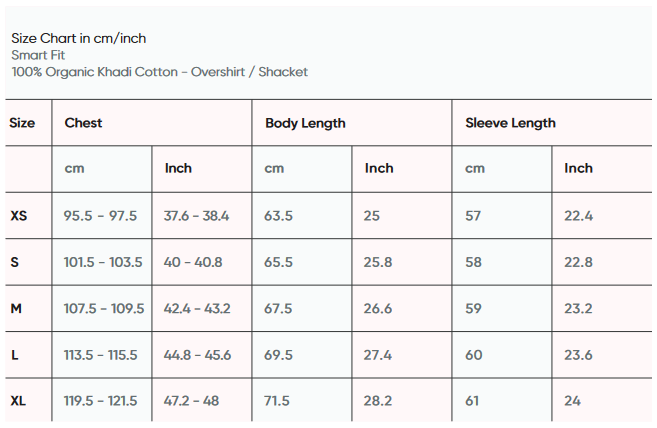This screenshot has width=657, height=428.
Task: Select the M chest inch cell 42.4 - 43.2
Action: click(x=197, y=309)
